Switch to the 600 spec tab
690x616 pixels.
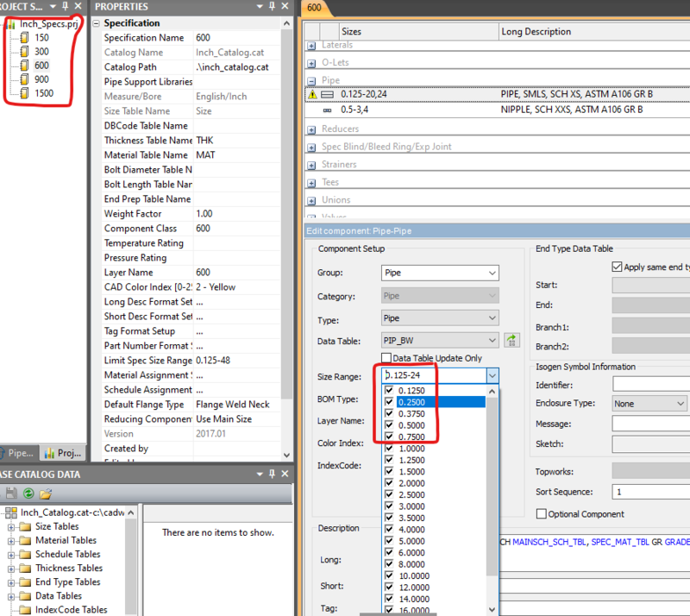pos(314,8)
